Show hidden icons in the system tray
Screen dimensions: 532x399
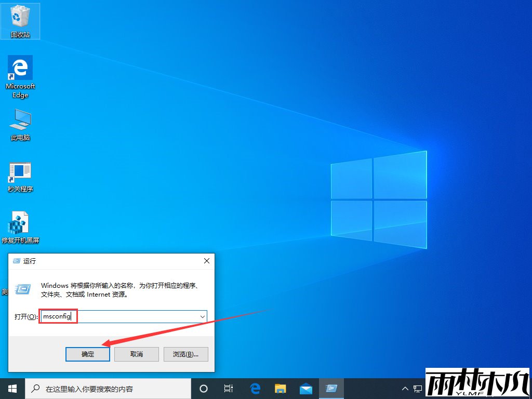coord(404,388)
